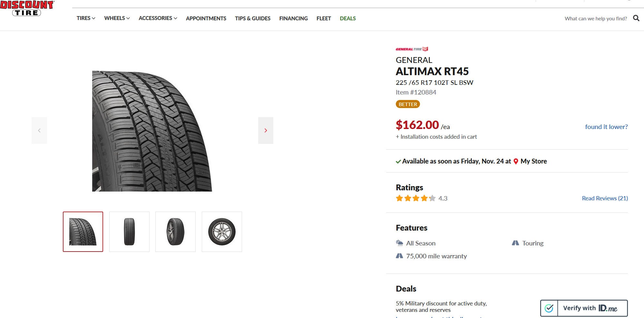Open the TIRES dropdown menu
The width and height of the screenshot is (644, 318).
click(86, 18)
